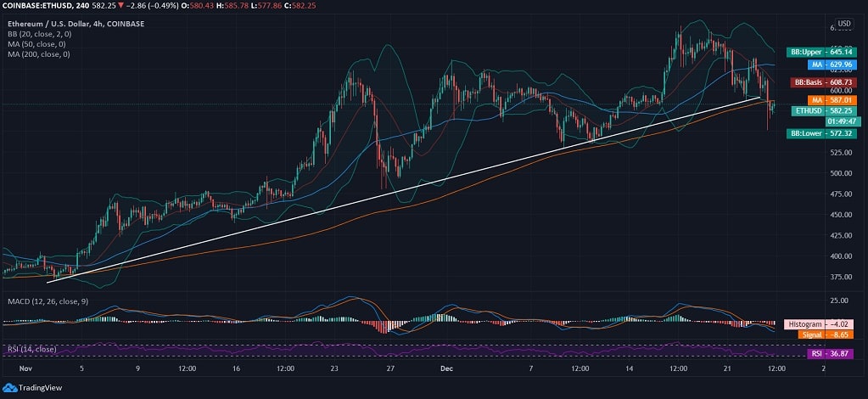
Task: Click the TradingView logo icon
Action: (x=10, y=389)
